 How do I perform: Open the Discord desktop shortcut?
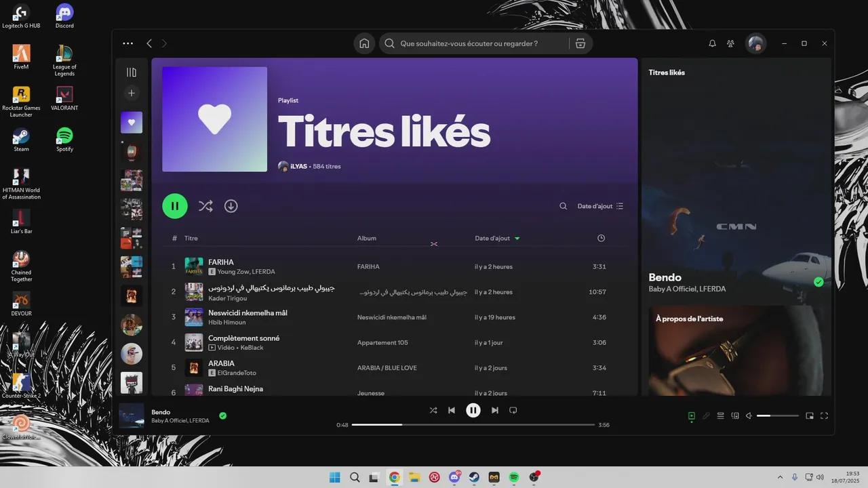[64, 16]
